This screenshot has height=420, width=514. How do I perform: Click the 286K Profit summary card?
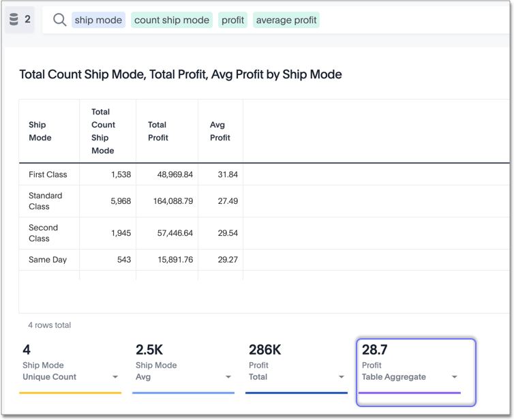pos(297,365)
